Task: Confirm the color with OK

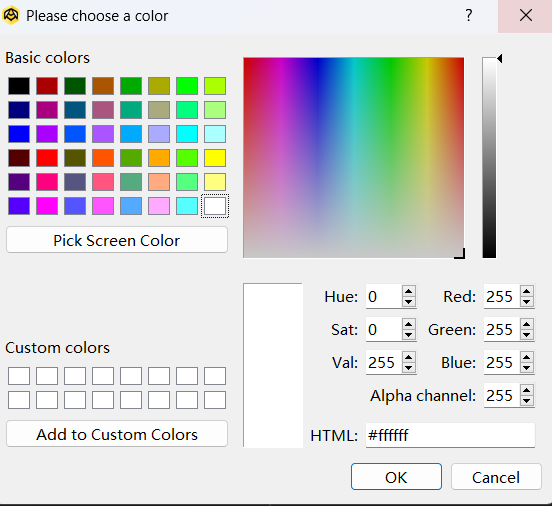Action: (x=396, y=477)
